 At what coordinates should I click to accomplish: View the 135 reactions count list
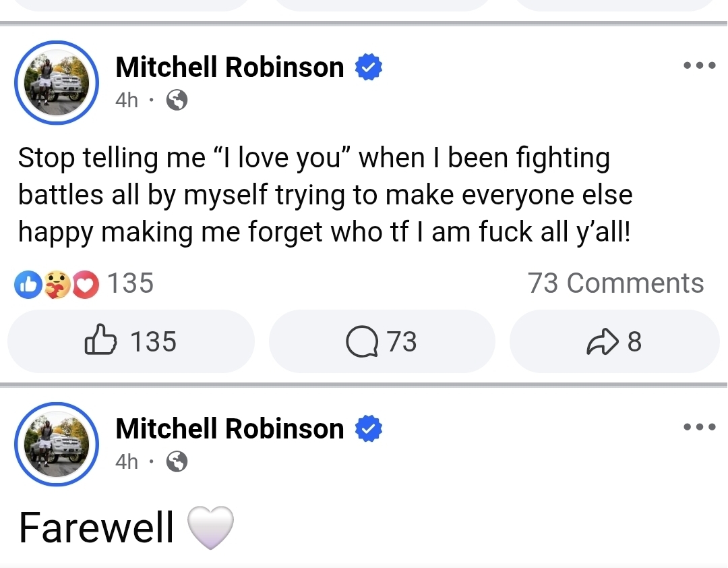tap(131, 283)
